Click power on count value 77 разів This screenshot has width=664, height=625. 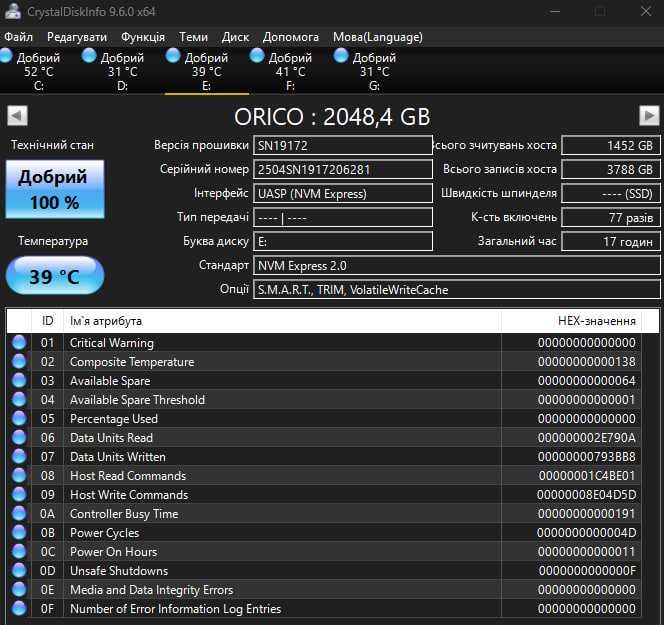click(611, 218)
